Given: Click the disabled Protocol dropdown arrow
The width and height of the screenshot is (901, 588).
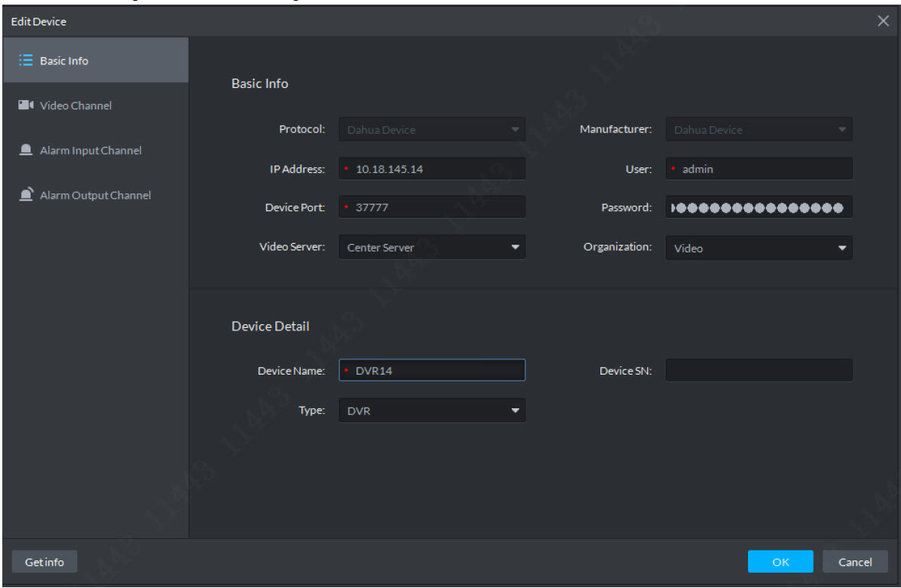Looking at the screenshot, I should coord(515,129).
